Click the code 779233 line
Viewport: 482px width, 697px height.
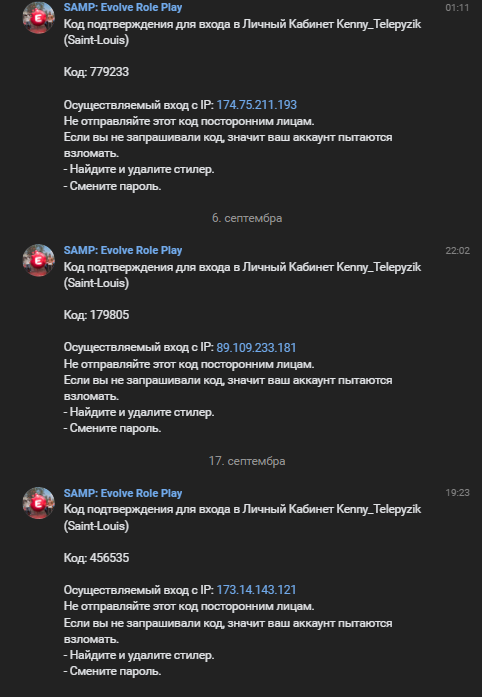pyautogui.click(x=96, y=72)
